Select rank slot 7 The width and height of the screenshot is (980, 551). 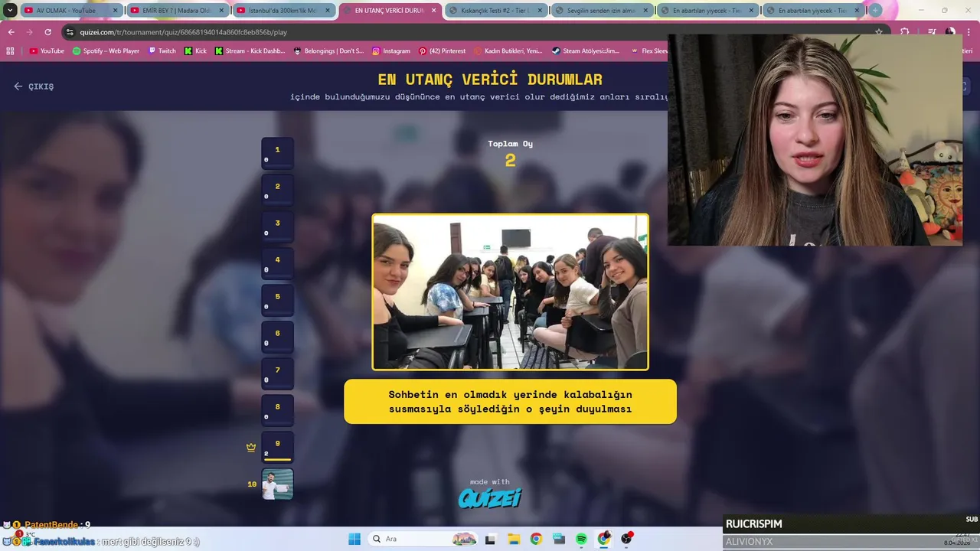coord(277,374)
